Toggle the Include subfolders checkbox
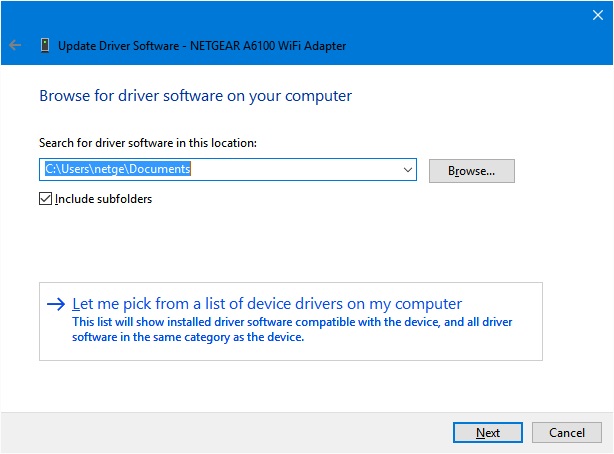This screenshot has width=614, height=454. point(45,199)
